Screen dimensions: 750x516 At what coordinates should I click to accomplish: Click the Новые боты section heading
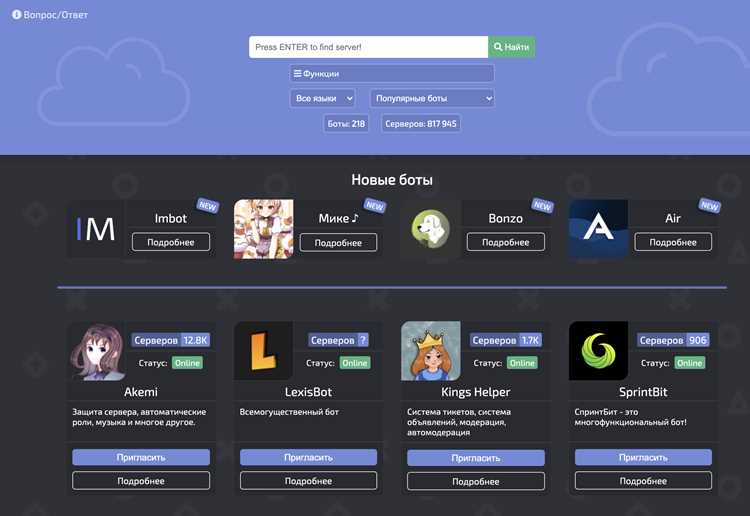click(x=392, y=180)
